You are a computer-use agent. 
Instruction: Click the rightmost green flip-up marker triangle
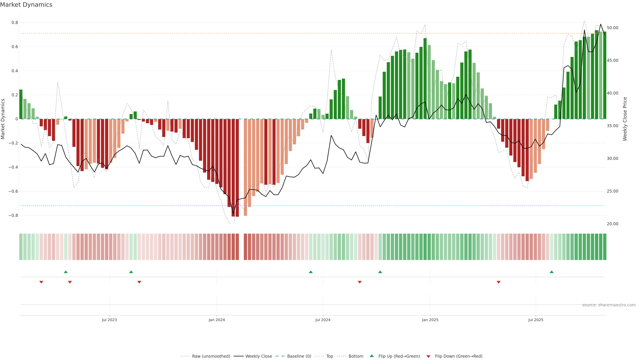click(551, 272)
